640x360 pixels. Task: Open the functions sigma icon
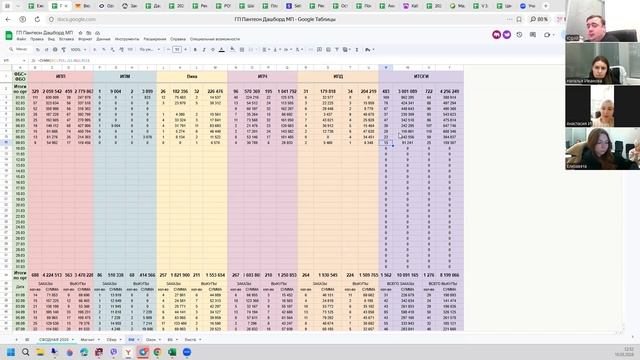[x=357, y=49]
